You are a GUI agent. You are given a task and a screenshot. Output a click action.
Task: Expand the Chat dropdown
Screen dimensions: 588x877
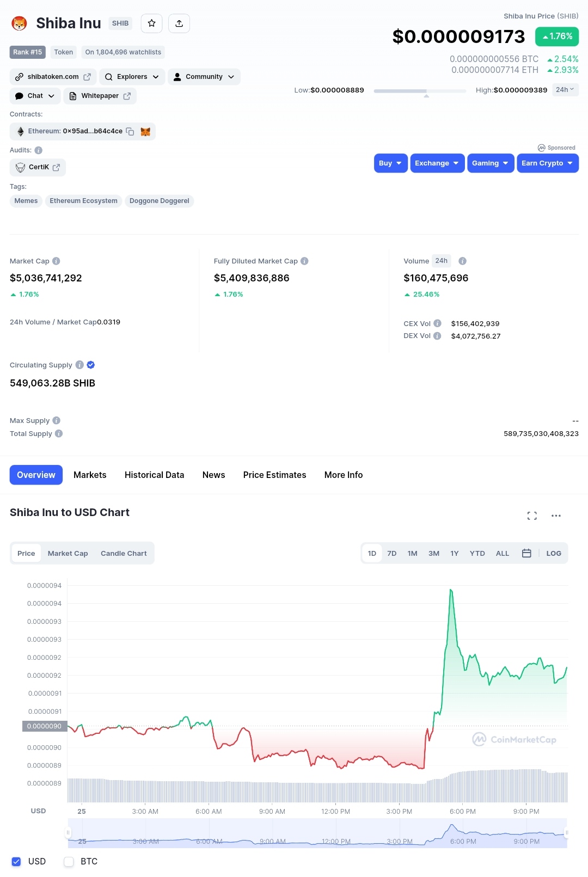click(x=35, y=96)
